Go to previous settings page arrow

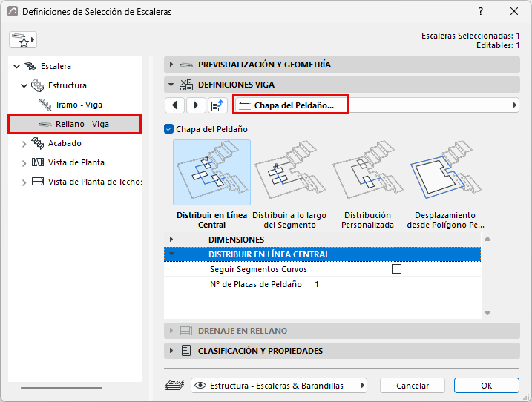[174, 105]
